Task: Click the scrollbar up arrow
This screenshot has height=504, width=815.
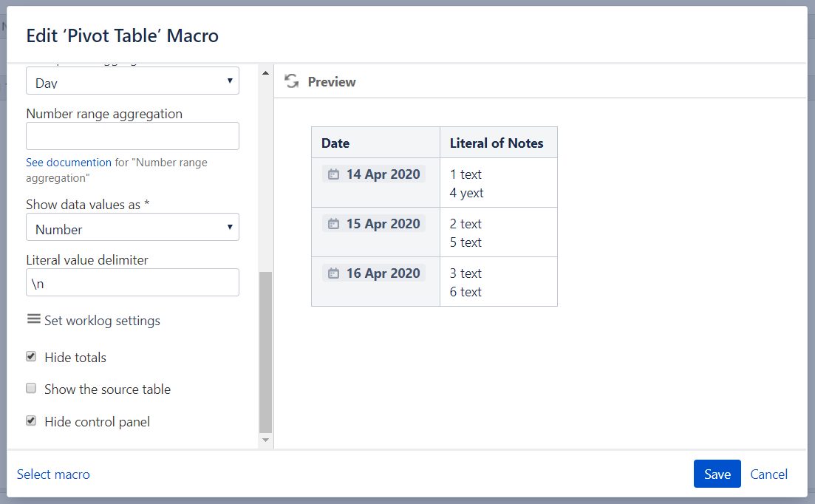Action: (x=265, y=71)
